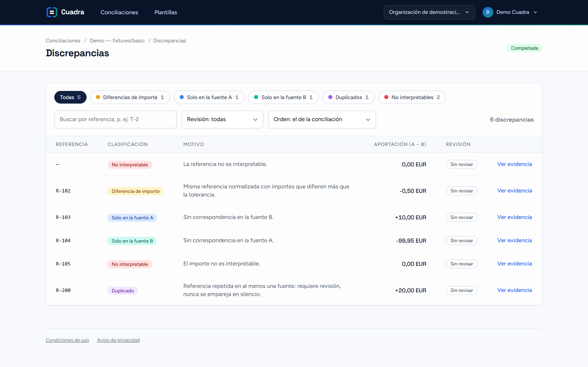Image resolution: width=588 pixels, height=367 pixels.
Task: Open the Revisión: todas dropdown
Action: [x=222, y=119]
